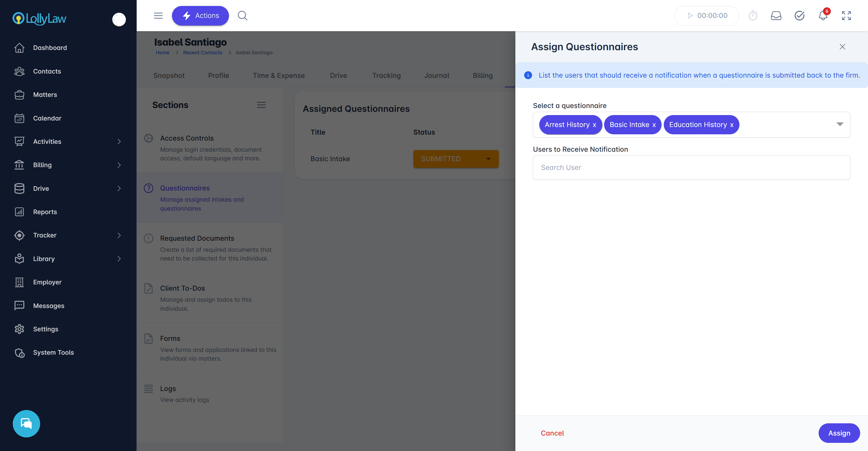This screenshot has height=451, width=868.
Task: Remove the Arrest History tag
Action: coord(594,125)
